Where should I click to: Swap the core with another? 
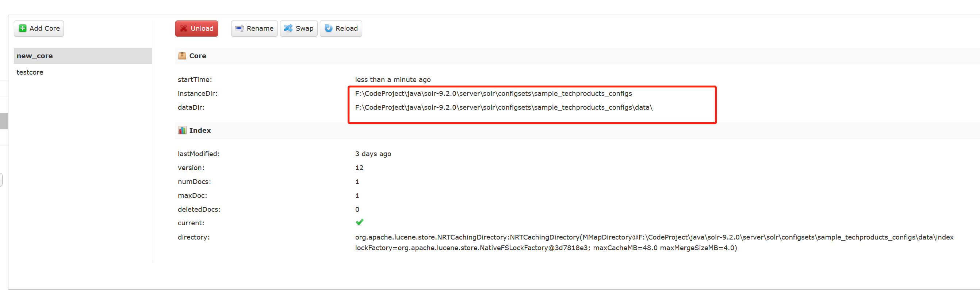pos(299,29)
